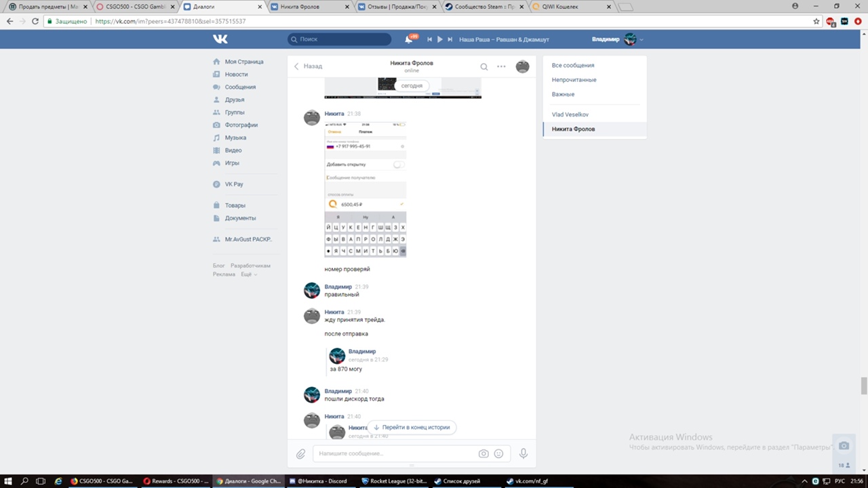Open Музыка in left sidebar
The image size is (868, 488).
(x=235, y=138)
